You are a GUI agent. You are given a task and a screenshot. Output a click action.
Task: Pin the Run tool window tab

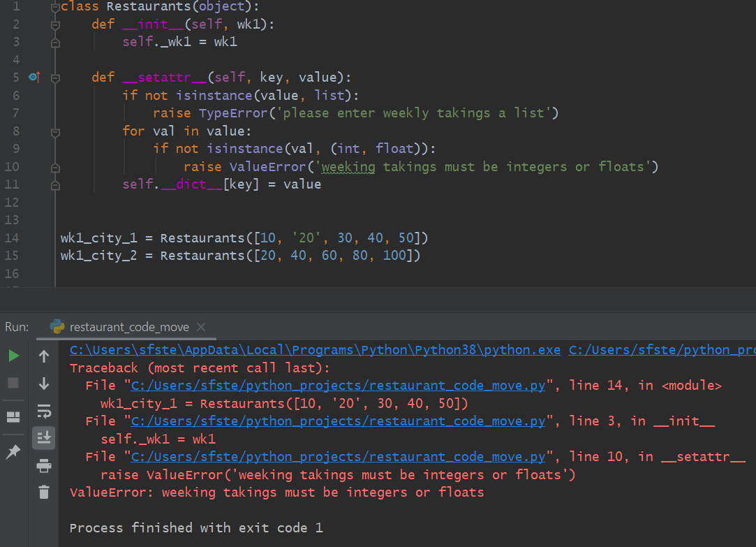click(x=13, y=451)
